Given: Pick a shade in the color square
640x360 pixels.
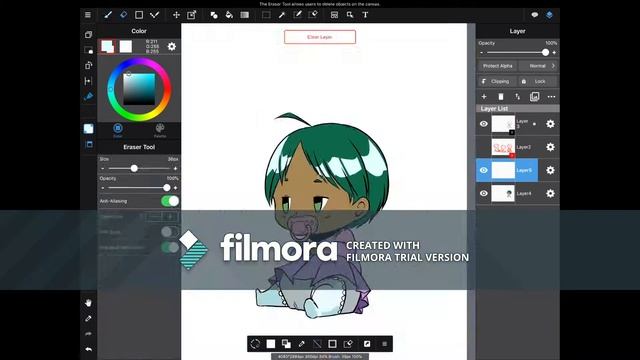Looking at the screenshot, I should (x=139, y=89).
